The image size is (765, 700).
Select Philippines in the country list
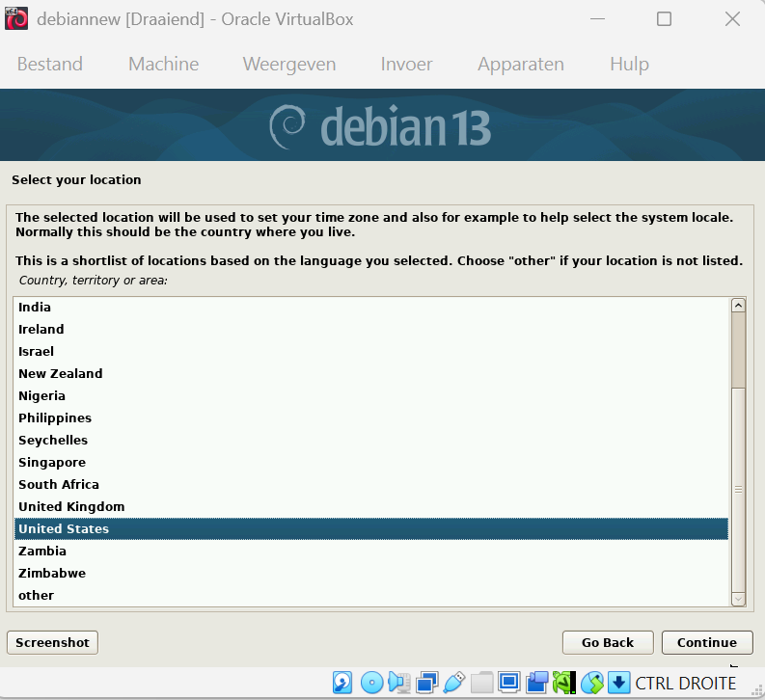point(370,417)
